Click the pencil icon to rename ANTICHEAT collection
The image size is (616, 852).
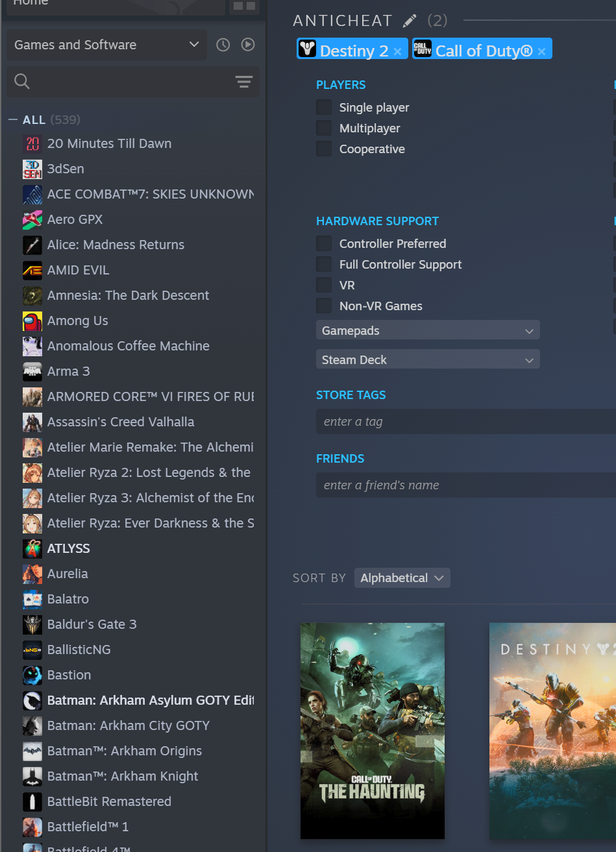(409, 21)
